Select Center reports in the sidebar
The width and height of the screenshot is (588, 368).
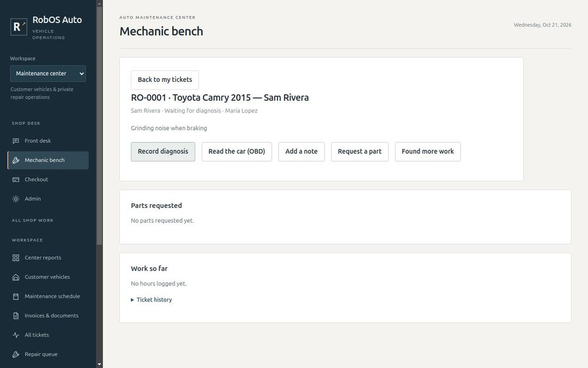[x=48, y=258]
